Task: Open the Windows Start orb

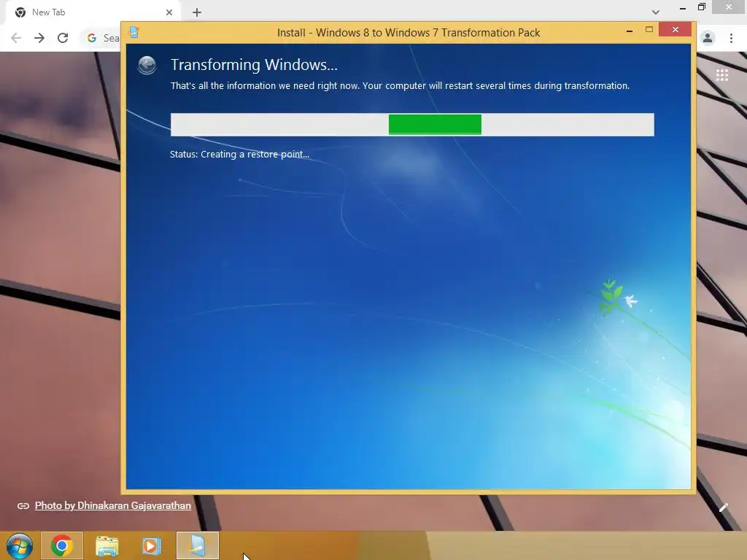Action: pos(20,545)
